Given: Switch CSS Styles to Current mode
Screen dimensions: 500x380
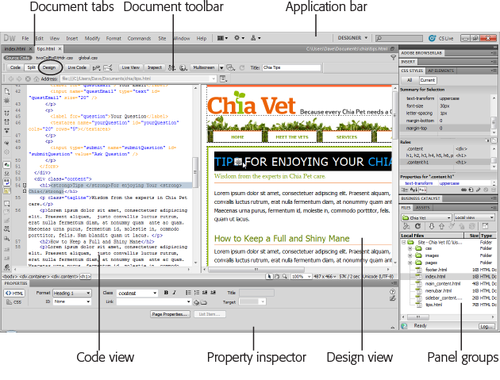Looking at the screenshot, I should coord(427,80).
